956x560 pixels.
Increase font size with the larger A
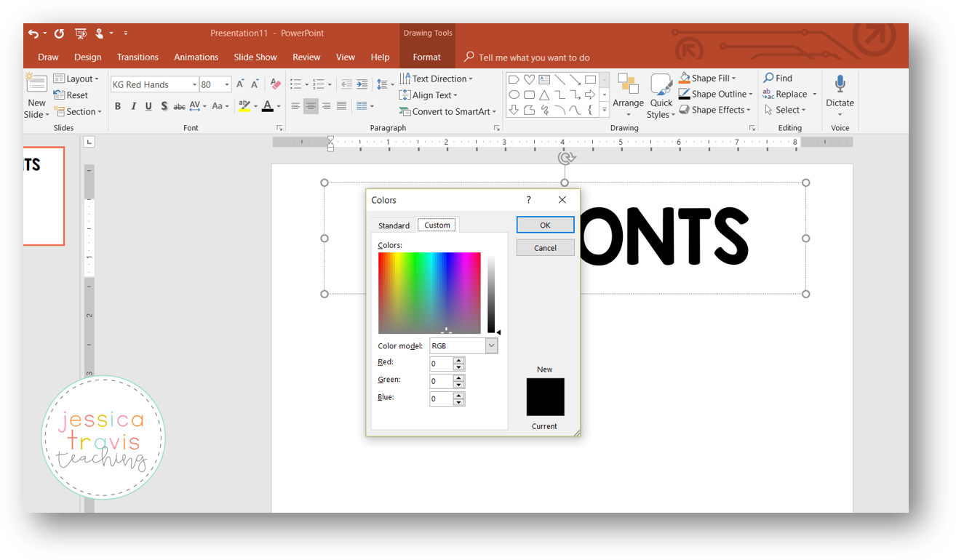click(x=240, y=84)
